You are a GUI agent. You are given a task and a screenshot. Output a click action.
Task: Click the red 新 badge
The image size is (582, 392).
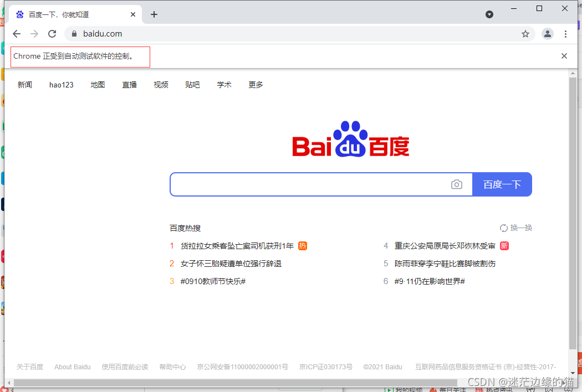click(504, 246)
